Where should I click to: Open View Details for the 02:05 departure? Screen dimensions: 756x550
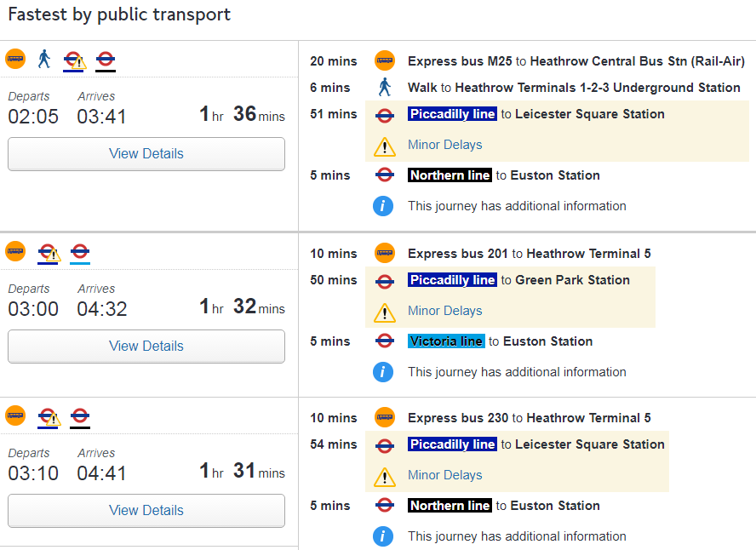pyautogui.click(x=146, y=154)
